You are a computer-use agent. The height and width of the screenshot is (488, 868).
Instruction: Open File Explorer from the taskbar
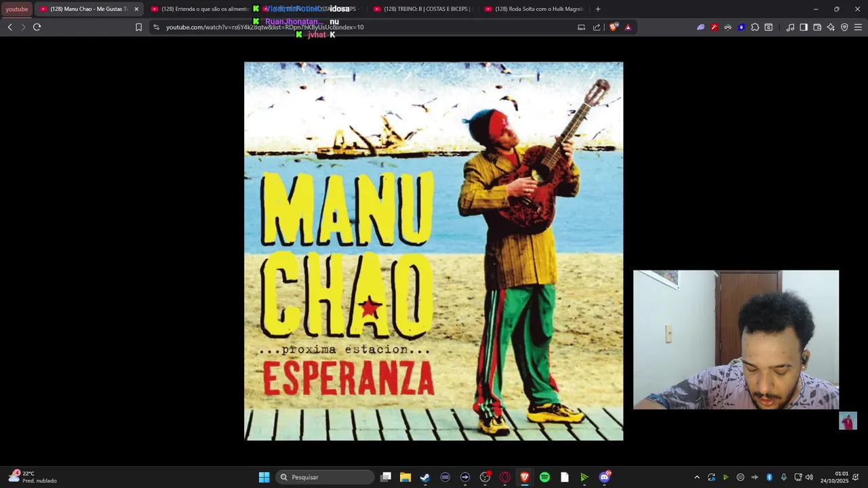point(406,477)
